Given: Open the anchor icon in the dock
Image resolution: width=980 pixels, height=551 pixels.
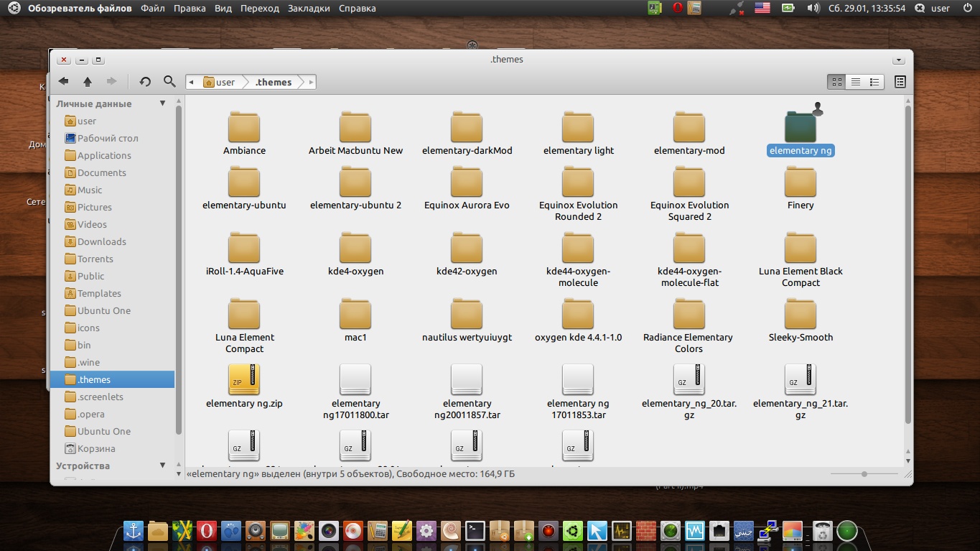Looking at the screenshot, I should pyautogui.click(x=134, y=532).
